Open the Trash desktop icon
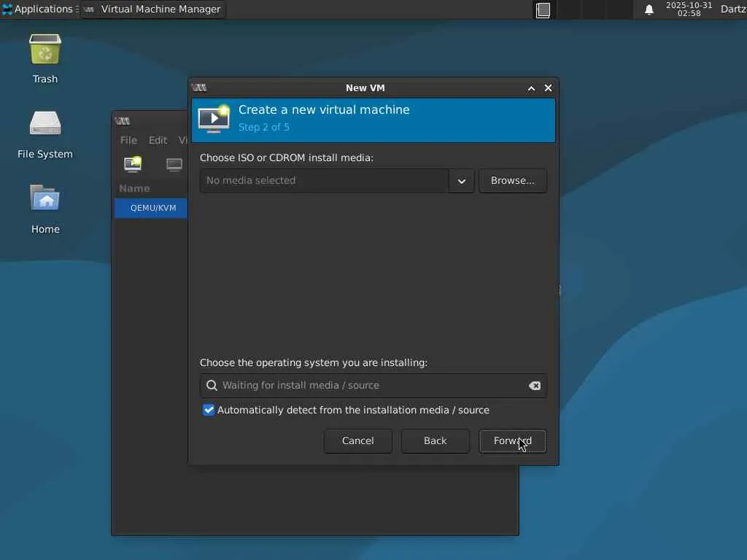747x560 pixels. 45,59
